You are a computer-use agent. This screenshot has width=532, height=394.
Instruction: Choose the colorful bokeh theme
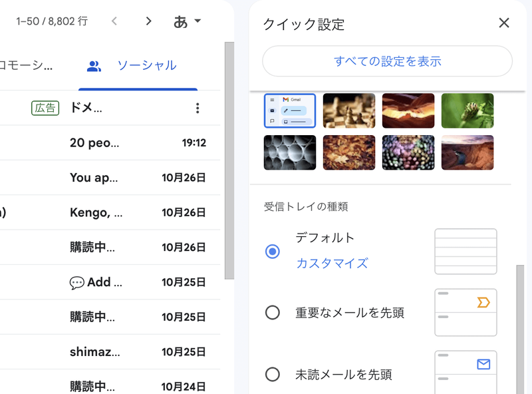[x=408, y=152]
